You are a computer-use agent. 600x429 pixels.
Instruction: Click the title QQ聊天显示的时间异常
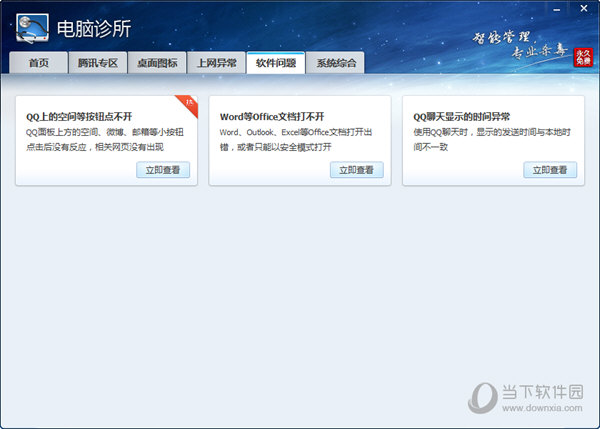tap(461, 117)
